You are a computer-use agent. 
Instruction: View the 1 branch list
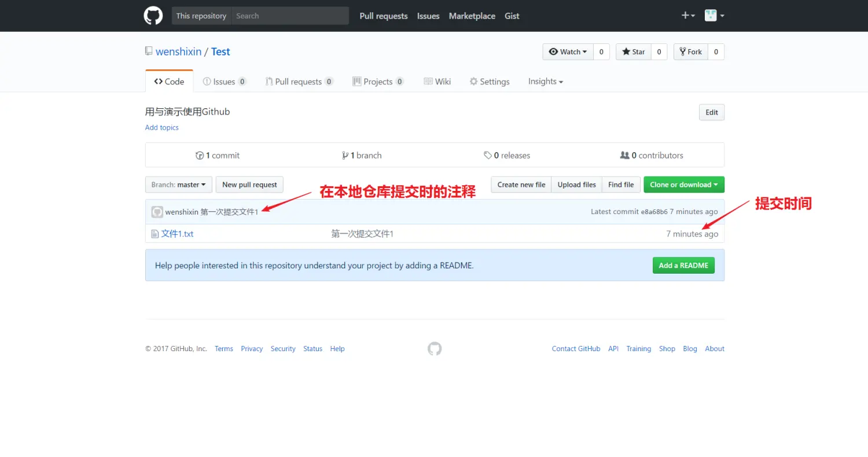[362, 155]
